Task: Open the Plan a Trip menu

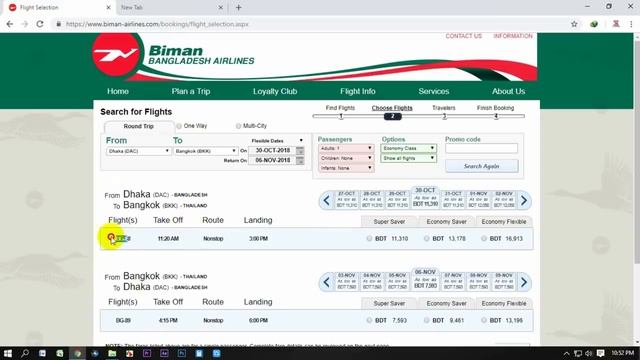Action: [191, 91]
